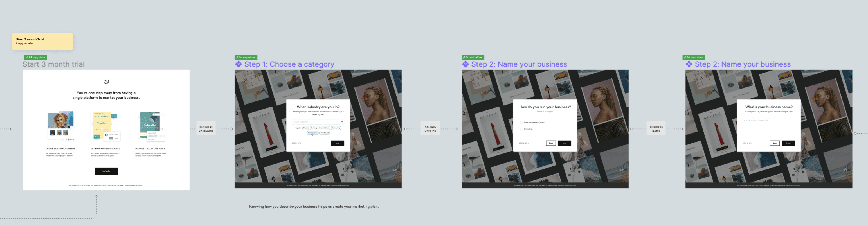Image resolution: width=868 pixels, height=226 pixels.
Task: Select the "Knowing how you describe your business" note below Step 1
Action: pos(314,207)
